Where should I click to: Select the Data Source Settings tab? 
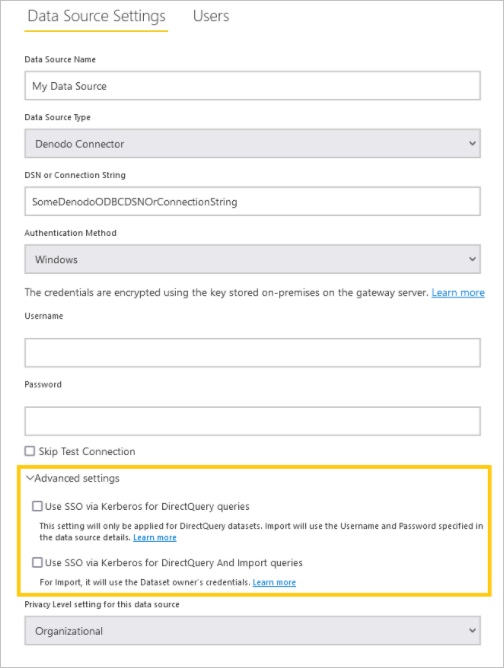pyautogui.click(x=96, y=16)
